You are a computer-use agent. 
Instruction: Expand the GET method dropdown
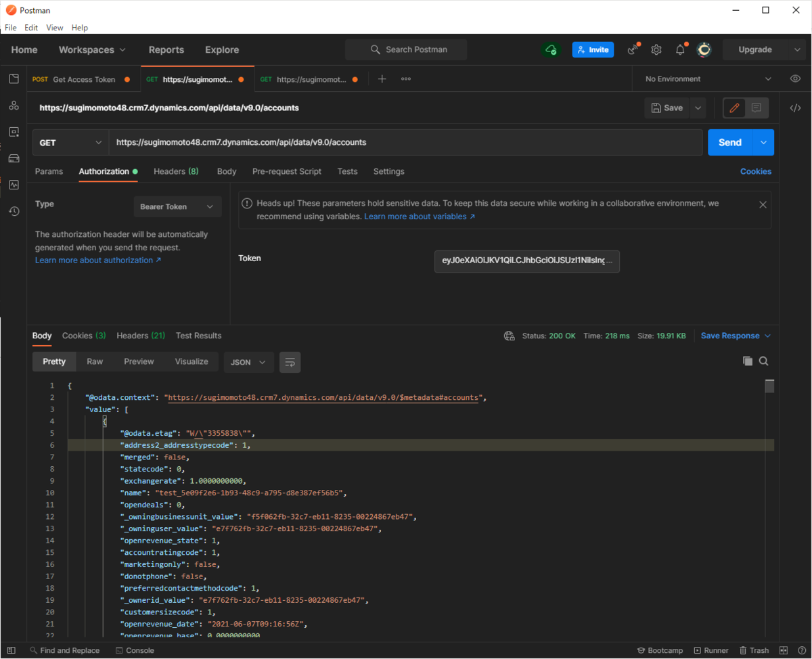point(70,143)
